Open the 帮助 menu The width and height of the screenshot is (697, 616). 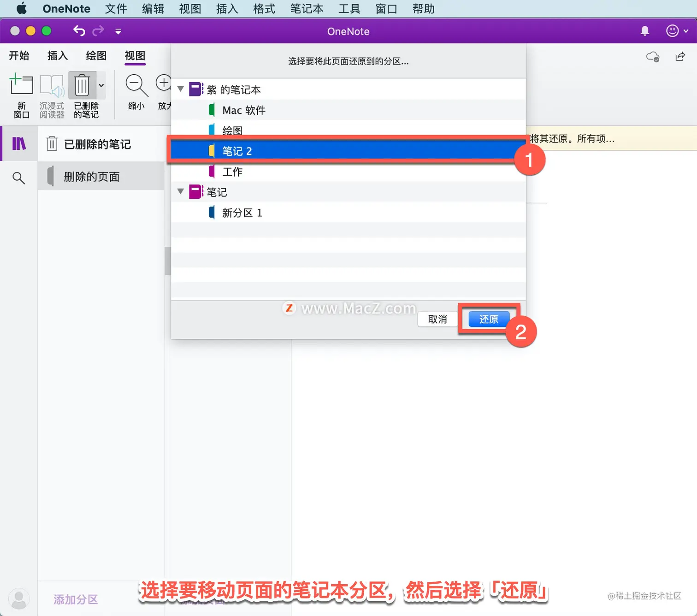point(423,8)
